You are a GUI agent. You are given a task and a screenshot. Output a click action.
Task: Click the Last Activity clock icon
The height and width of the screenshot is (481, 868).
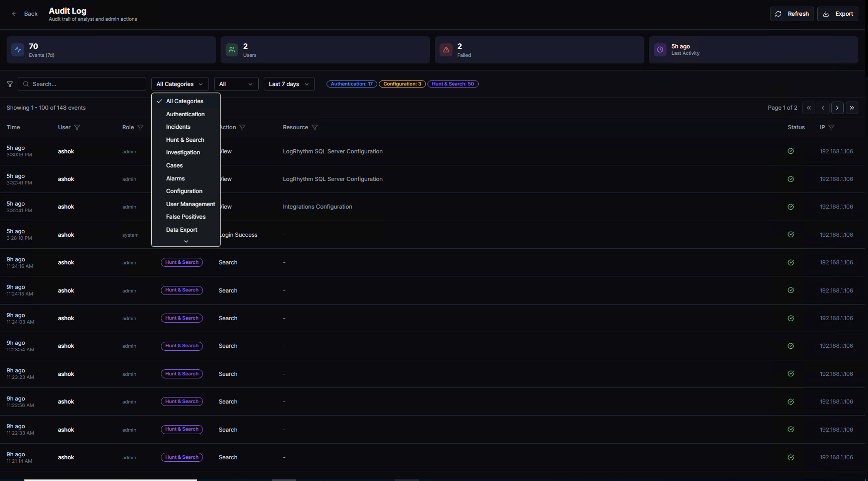tap(660, 50)
